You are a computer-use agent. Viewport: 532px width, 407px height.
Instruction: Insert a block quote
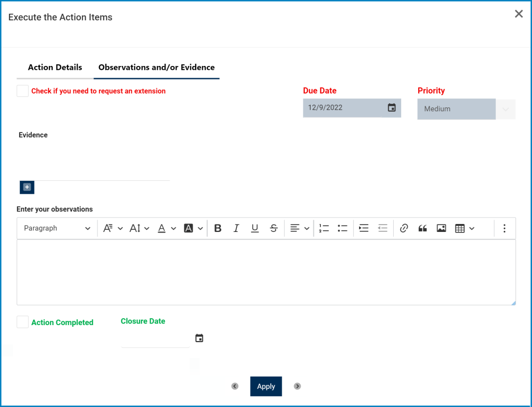422,228
